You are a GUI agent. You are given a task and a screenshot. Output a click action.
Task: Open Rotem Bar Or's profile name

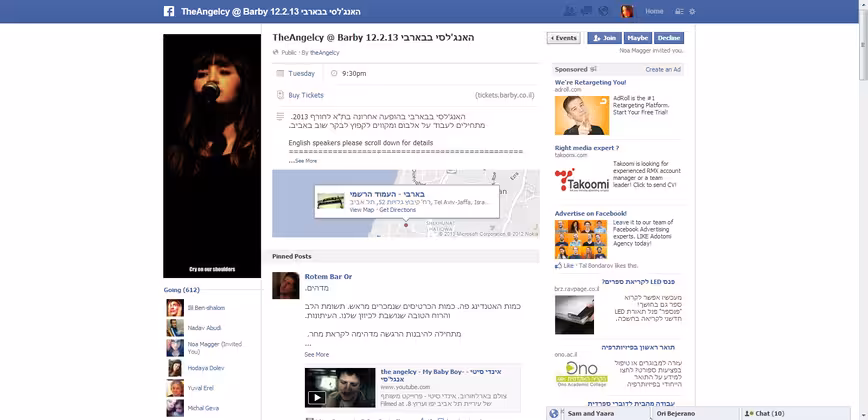point(328,277)
